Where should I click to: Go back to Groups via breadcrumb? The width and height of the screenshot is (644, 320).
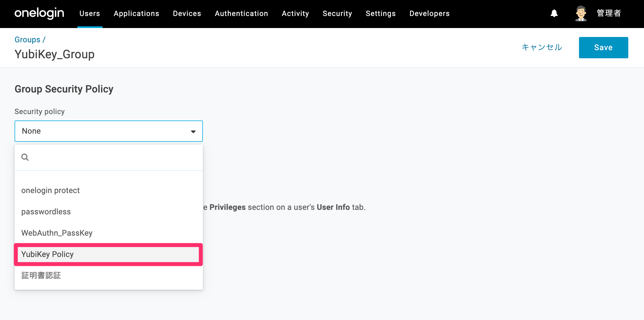click(27, 40)
